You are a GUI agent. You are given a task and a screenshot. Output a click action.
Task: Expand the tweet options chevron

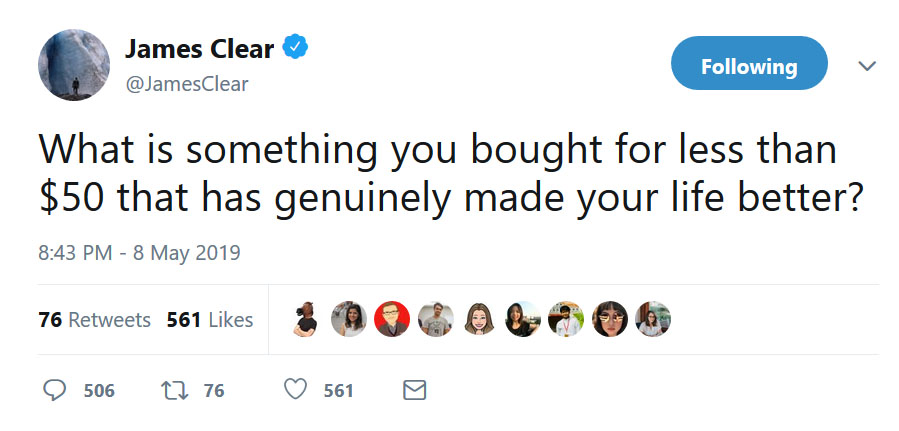(867, 66)
